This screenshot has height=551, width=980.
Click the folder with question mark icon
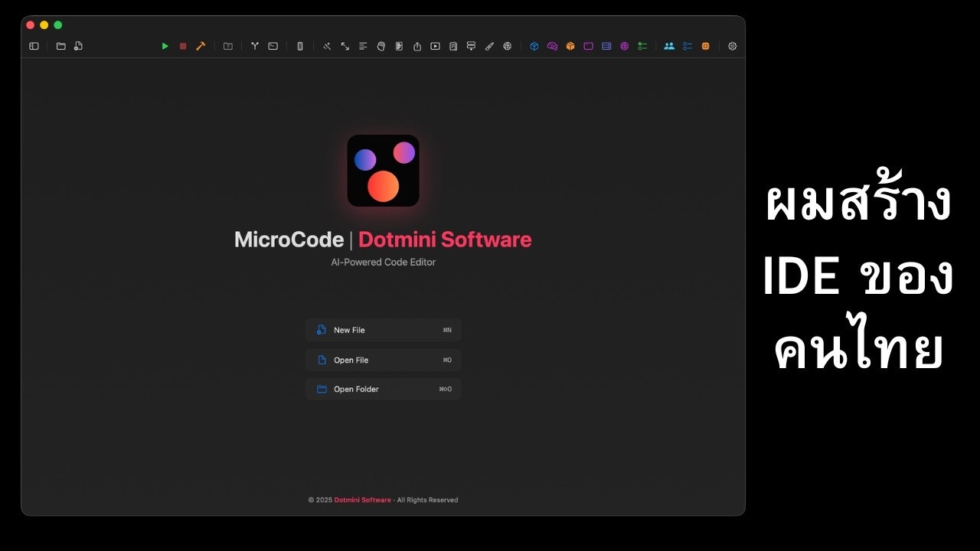click(x=228, y=46)
